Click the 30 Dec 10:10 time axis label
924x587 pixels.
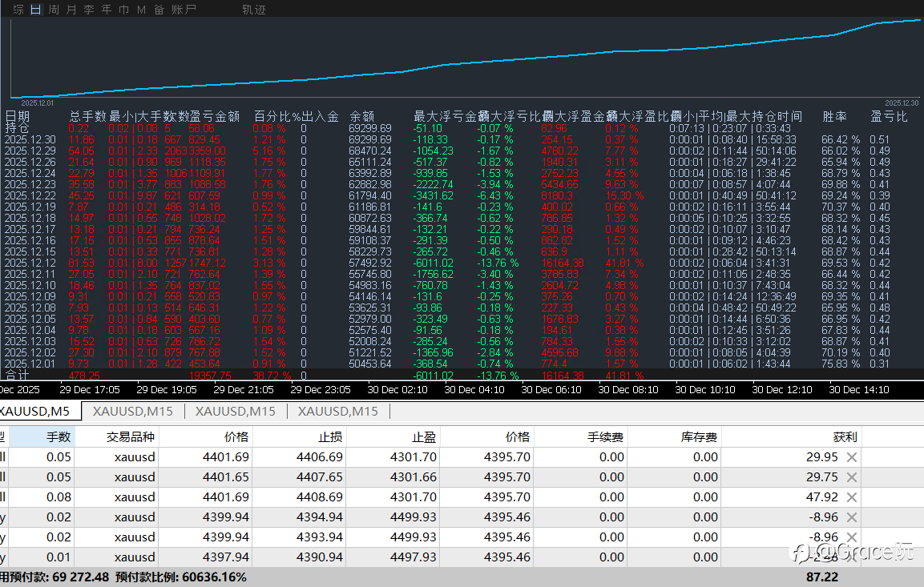coord(705,390)
